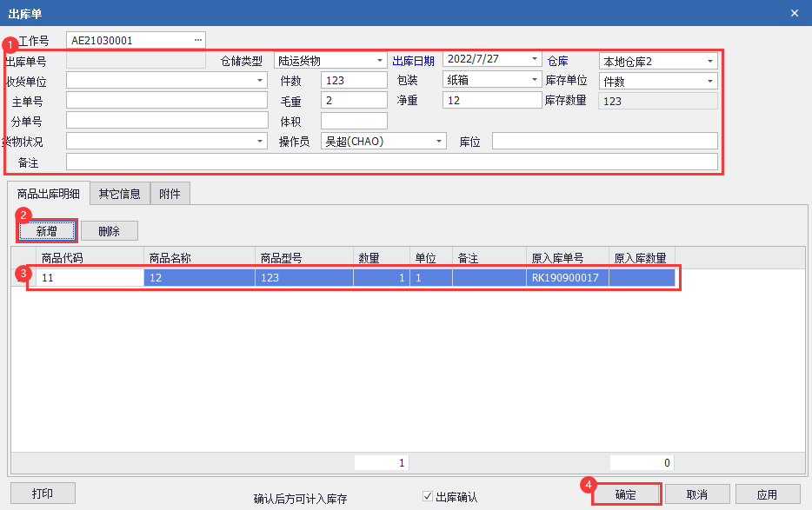812x510 pixels.
Task: Click the 打印 button
Action: 43,493
